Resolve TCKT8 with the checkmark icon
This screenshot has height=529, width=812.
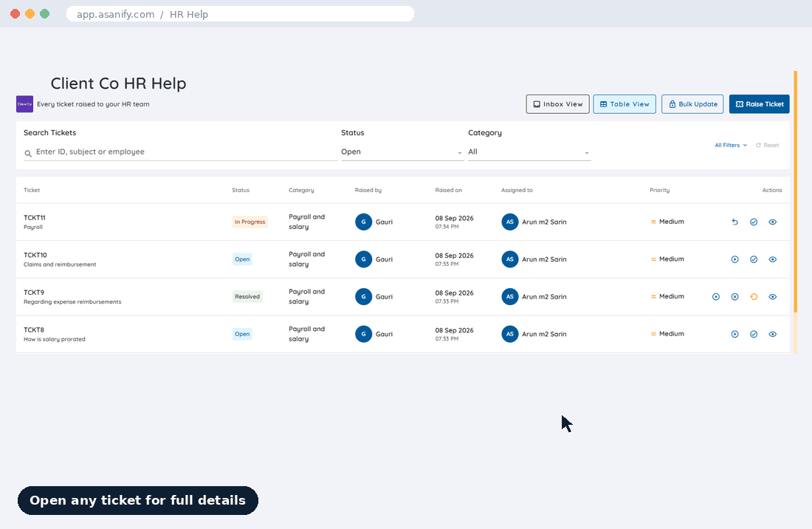pos(754,334)
